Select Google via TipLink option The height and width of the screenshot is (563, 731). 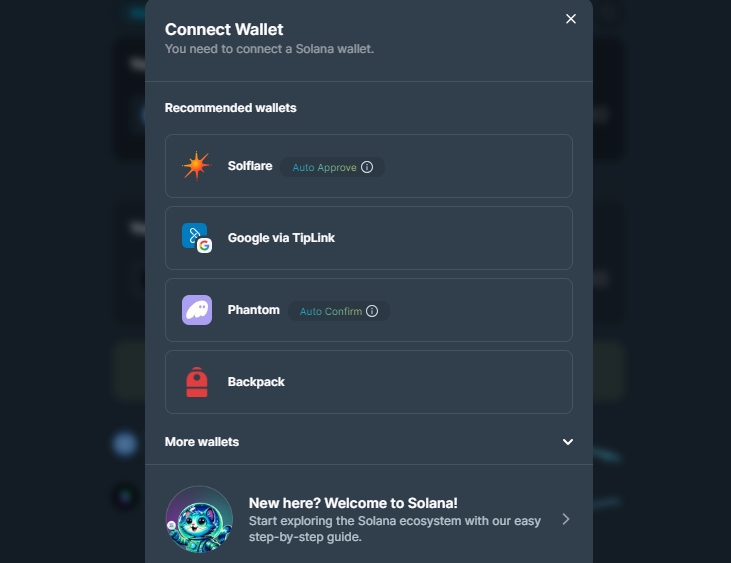tap(369, 238)
